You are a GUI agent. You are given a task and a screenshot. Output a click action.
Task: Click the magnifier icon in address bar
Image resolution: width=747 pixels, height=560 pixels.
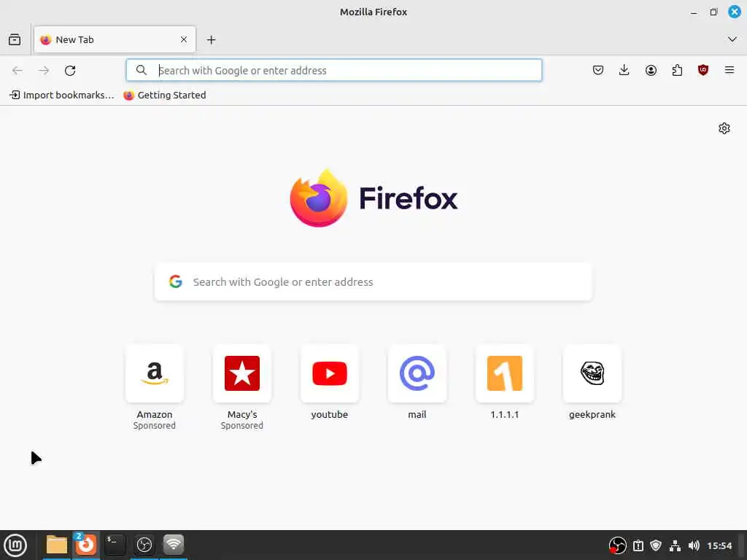(142, 71)
